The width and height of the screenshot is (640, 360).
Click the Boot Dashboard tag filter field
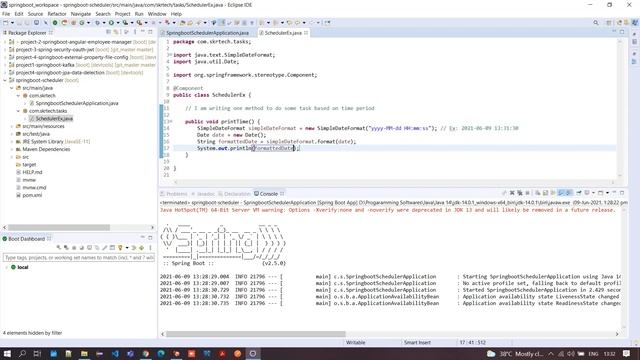click(78, 258)
